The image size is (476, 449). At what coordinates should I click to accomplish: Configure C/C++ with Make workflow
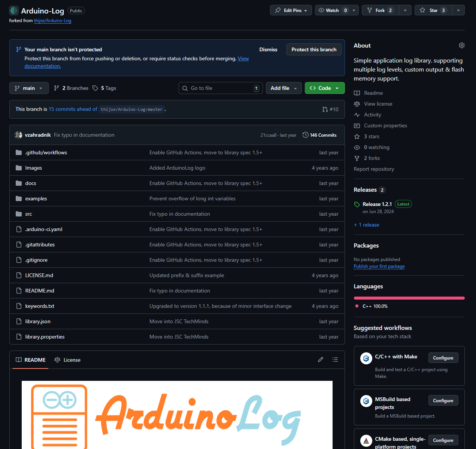coord(443,358)
